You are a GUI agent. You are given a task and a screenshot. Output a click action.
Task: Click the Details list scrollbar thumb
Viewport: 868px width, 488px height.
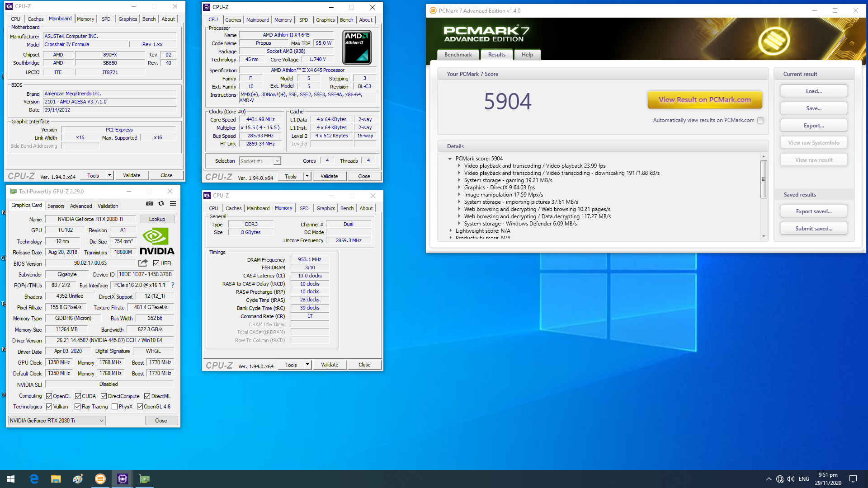(764, 179)
